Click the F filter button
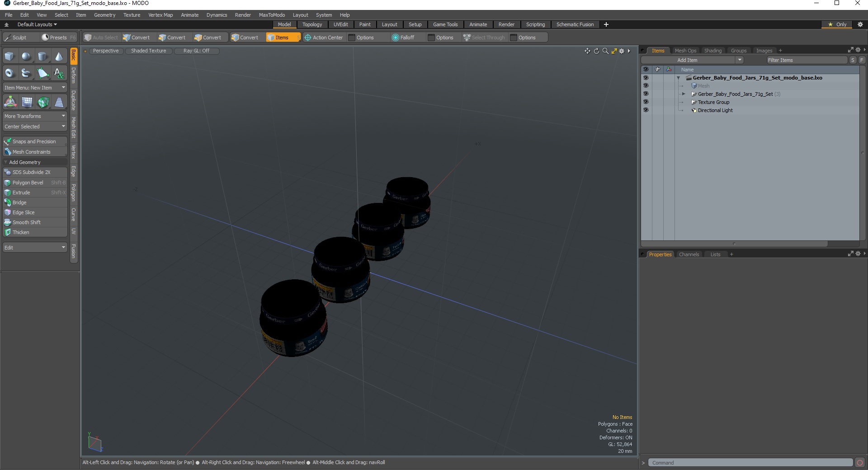This screenshot has height=470, width=868. (862, 60)
